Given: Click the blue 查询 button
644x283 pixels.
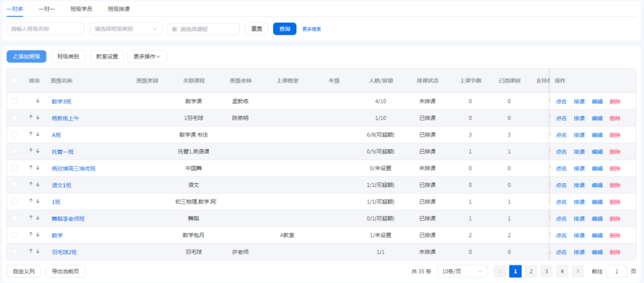Looking at the screenshot, I should [284, 29].
